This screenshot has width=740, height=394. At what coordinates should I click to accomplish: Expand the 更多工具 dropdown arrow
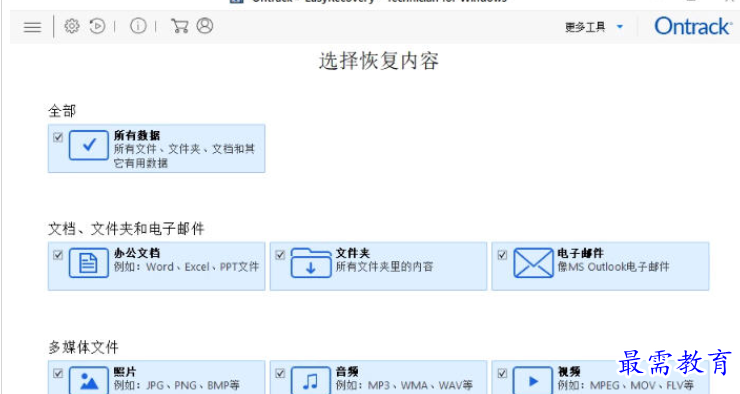620,27
